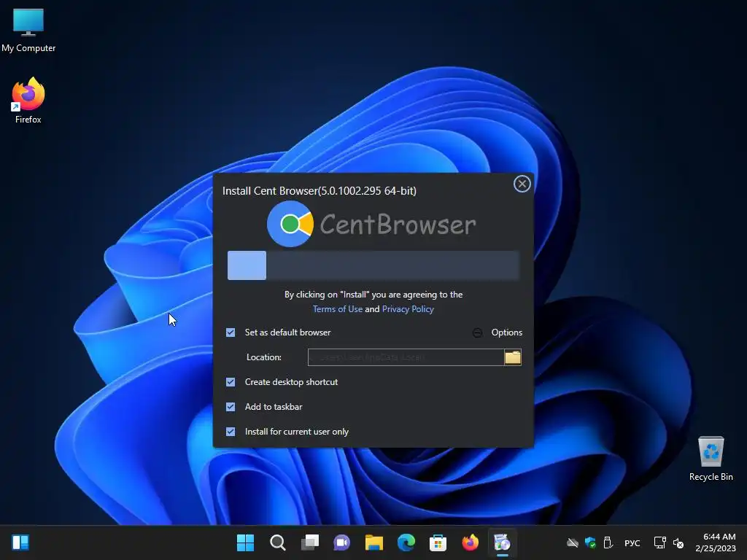
Task: Open File Explorer from taskbar
Action: (374, 542)
